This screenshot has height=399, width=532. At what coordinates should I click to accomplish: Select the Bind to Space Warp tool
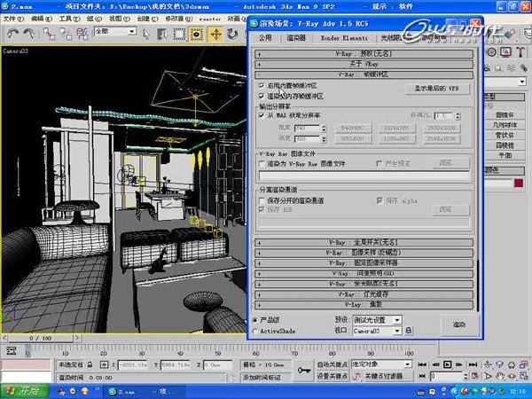82,34
